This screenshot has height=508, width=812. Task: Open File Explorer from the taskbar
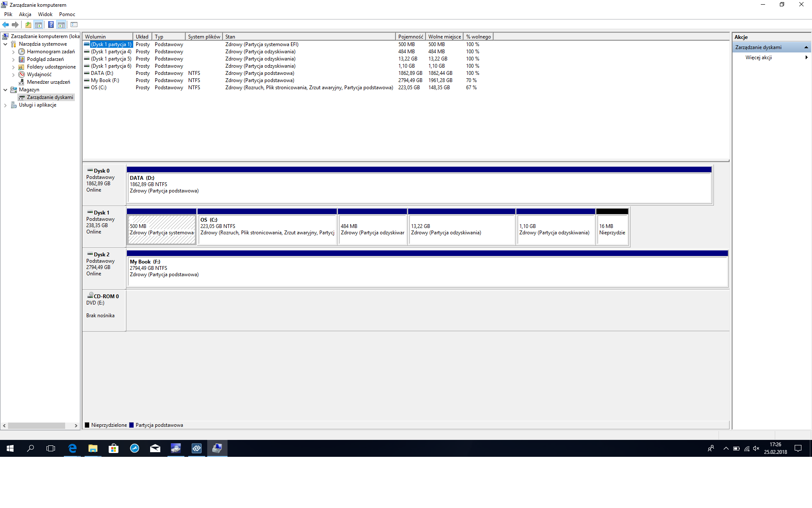coord(93,448)
